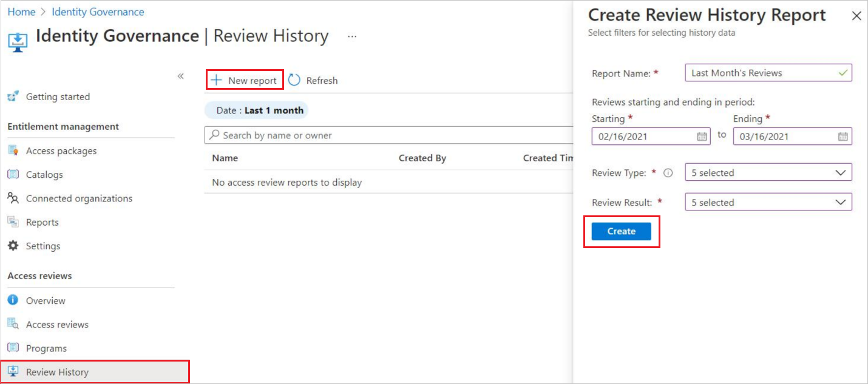
Task: Select the Access packages sidebar icon
Action: tap(16, 150)
